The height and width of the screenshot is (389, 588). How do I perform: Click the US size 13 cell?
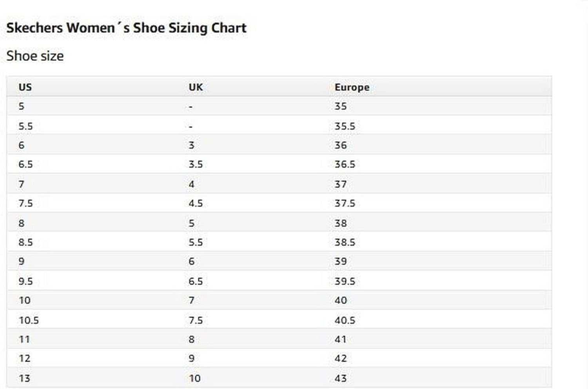[24, 378]
